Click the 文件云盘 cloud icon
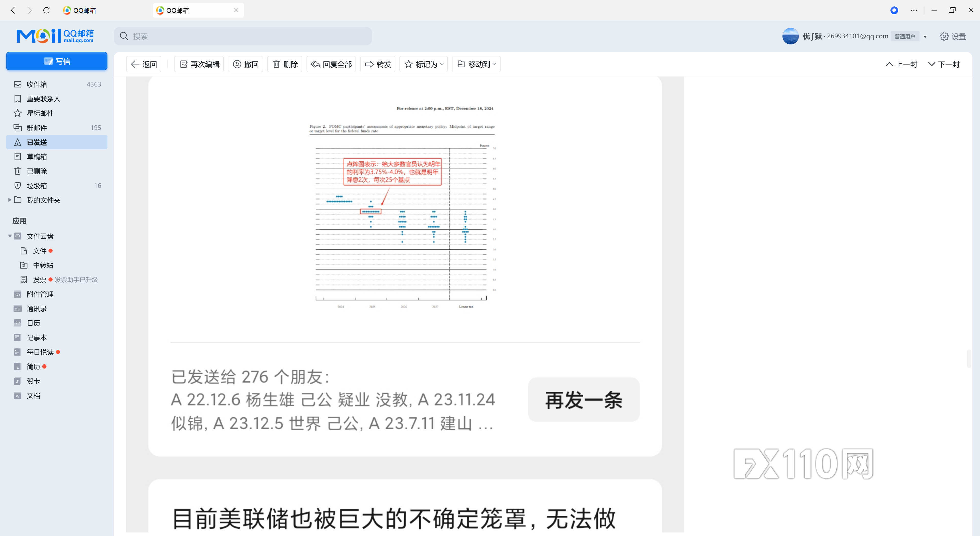980x536 pixels. (18, 236)
